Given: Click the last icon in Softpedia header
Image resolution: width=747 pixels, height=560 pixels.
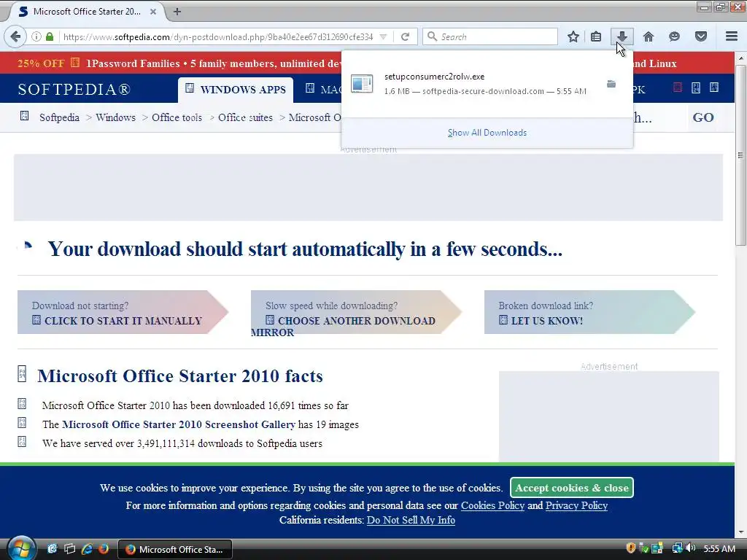Looking at the screenshot, I should click(713, 87).
